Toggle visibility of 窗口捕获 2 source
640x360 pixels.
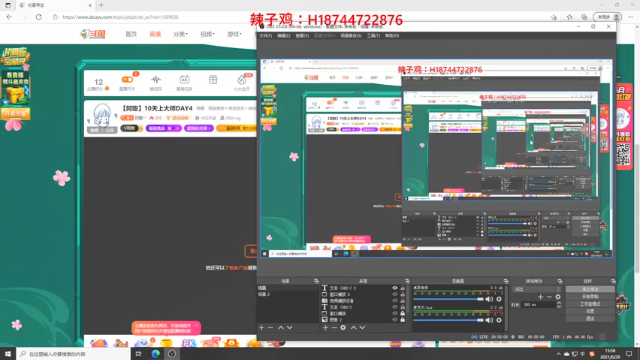click(395, 294)
